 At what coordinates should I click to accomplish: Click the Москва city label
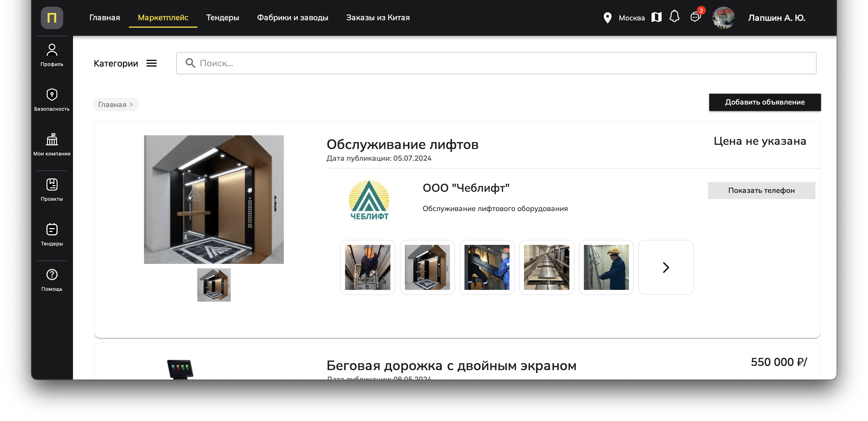point(632,18)
